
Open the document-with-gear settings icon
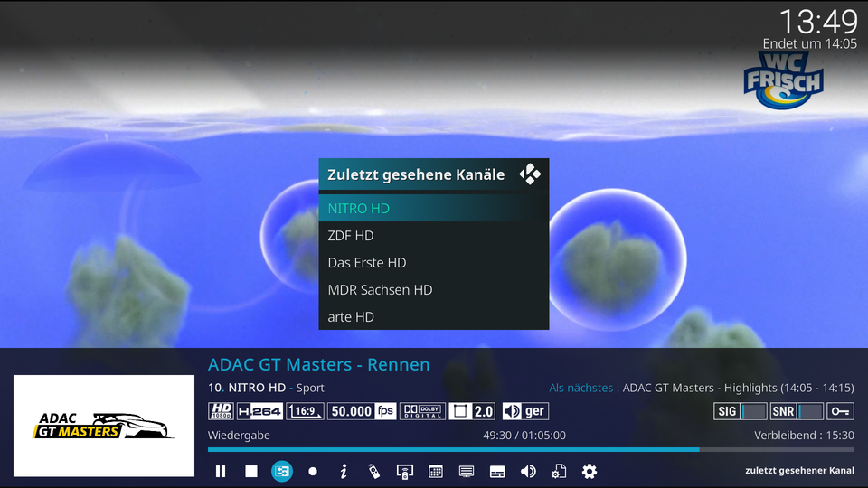point(559,472)
